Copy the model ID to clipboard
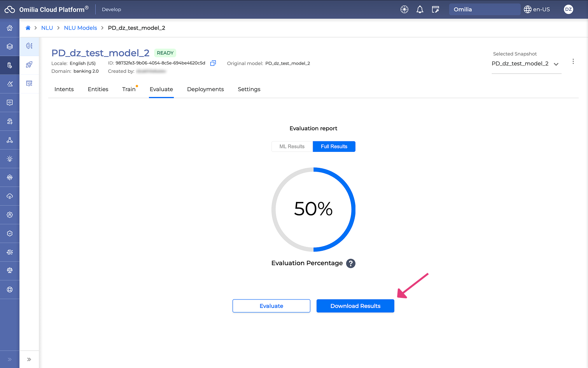The width and height of the screenshot is (588, 368). (213, 63)
